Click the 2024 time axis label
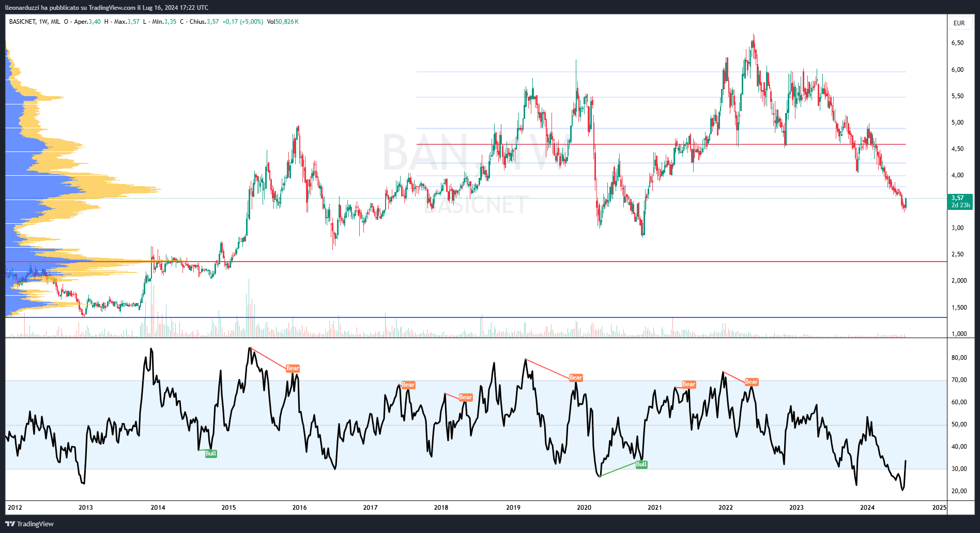980x533 pixels. click(867, 507)
